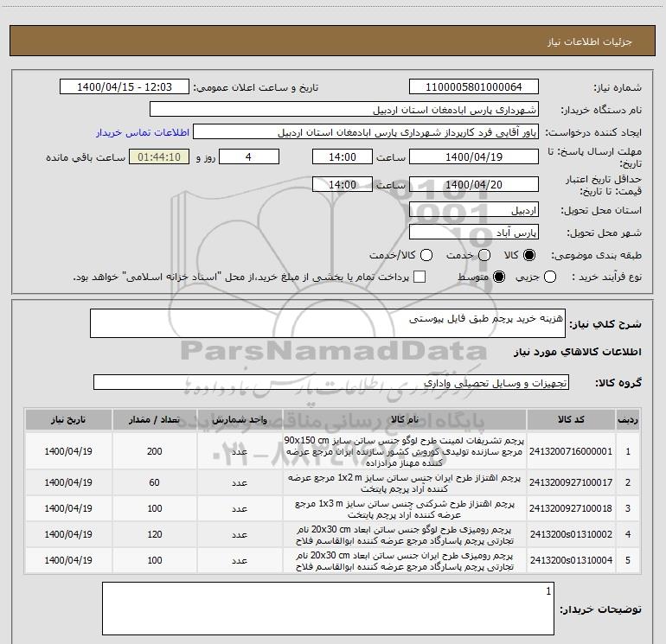666x644 pixels.
Task: Click the تعداد / مقدار column header
Action: (155, 420)
